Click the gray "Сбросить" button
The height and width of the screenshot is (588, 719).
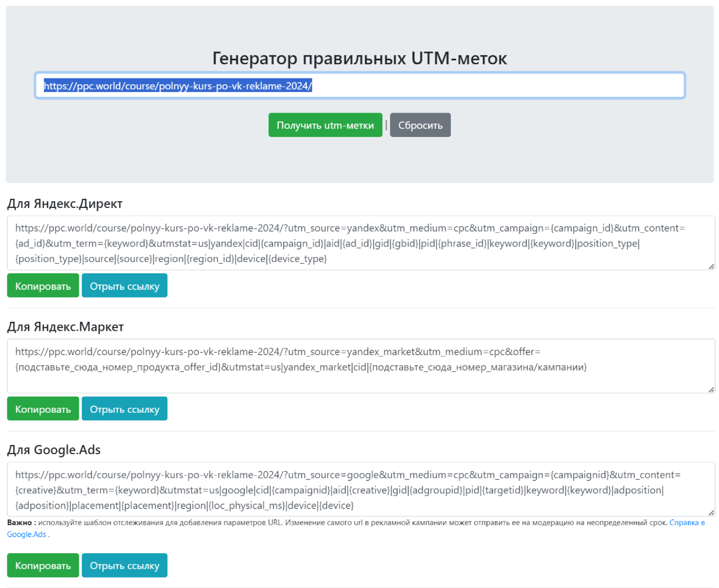pyautogui.click(x=420, y=125)
